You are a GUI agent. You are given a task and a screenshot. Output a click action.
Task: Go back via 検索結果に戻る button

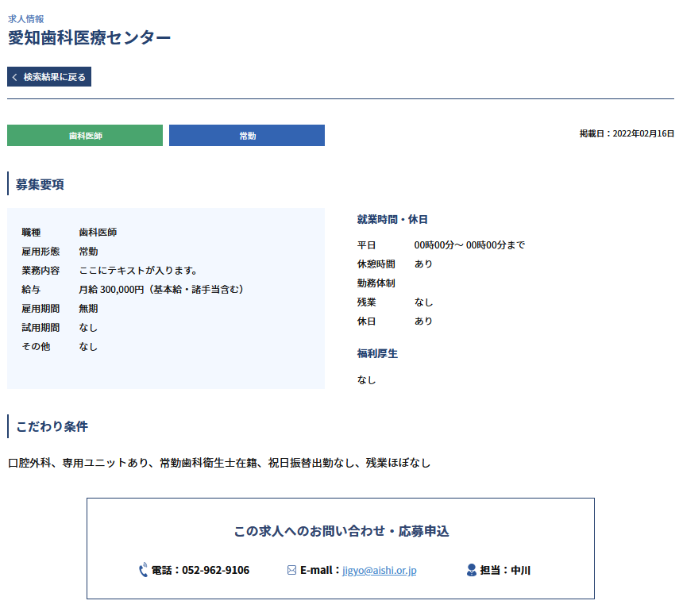pos(49,77)
